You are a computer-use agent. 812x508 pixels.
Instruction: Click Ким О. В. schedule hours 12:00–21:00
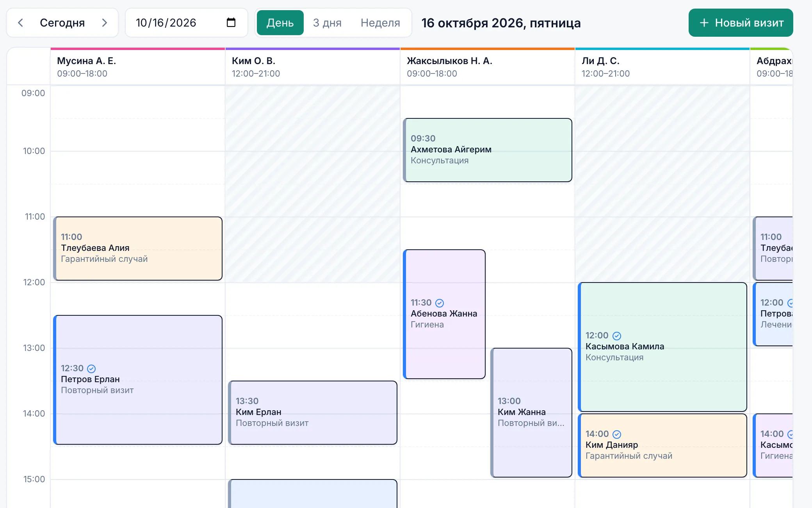256,73
